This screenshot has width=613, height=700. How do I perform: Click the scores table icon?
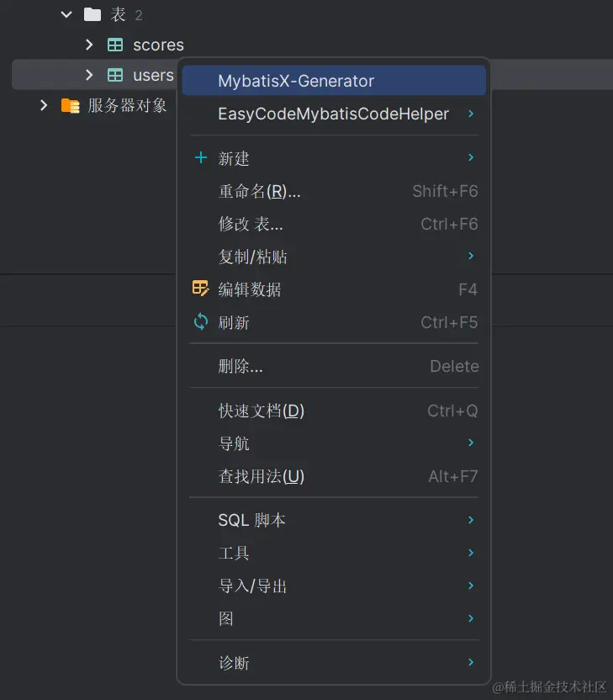pyautogui.click(x=115, y=45)
